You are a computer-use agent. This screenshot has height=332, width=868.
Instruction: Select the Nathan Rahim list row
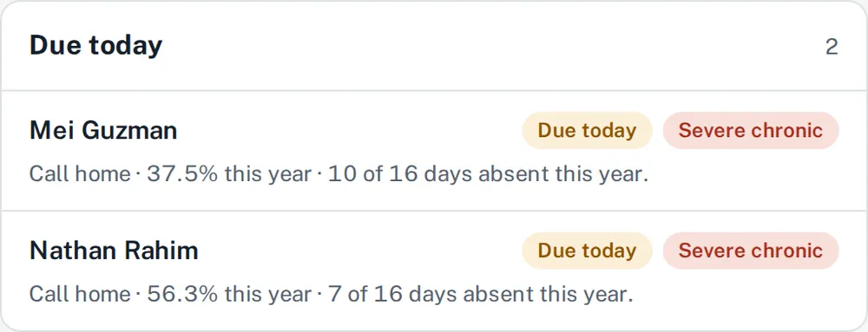pos(434,270)
